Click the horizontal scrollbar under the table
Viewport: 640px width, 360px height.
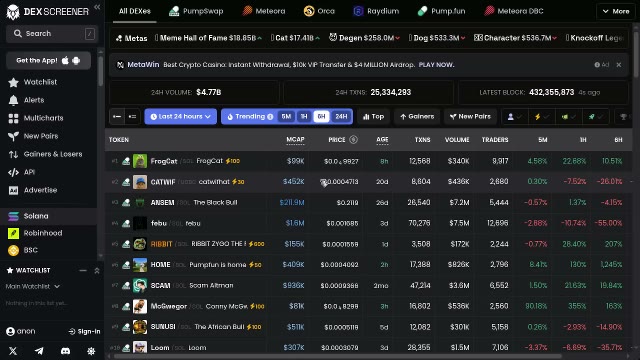pos(337,356)
